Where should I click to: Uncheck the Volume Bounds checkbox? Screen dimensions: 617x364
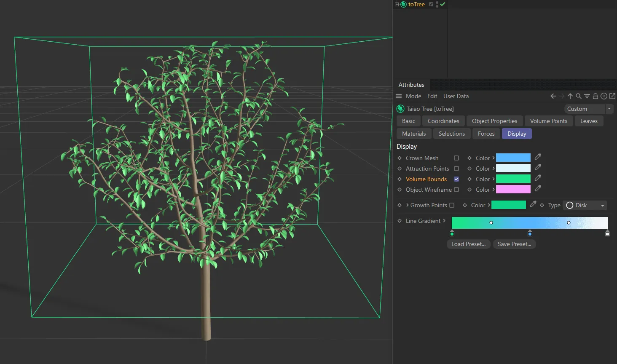(x=456, y=179)
